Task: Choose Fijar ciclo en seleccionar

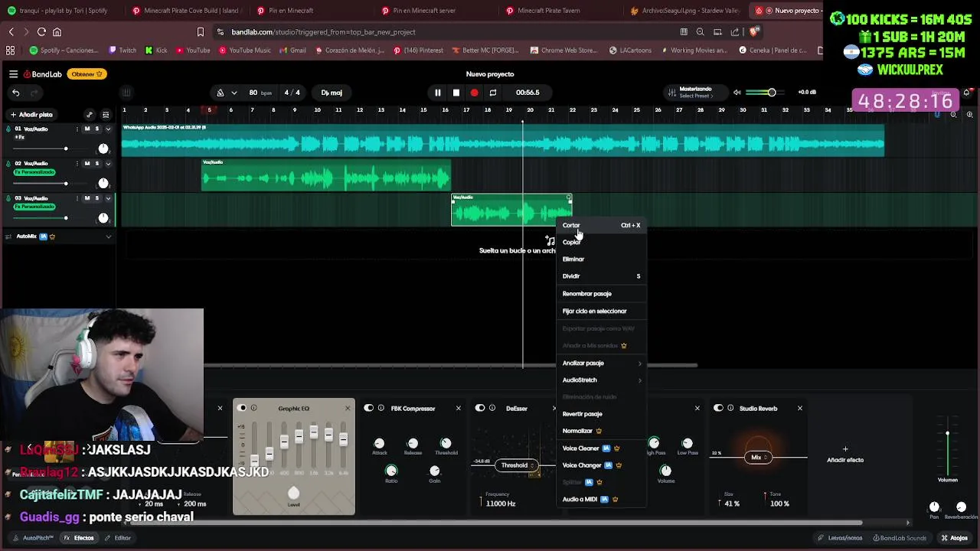Action: [x=601, y=311]
